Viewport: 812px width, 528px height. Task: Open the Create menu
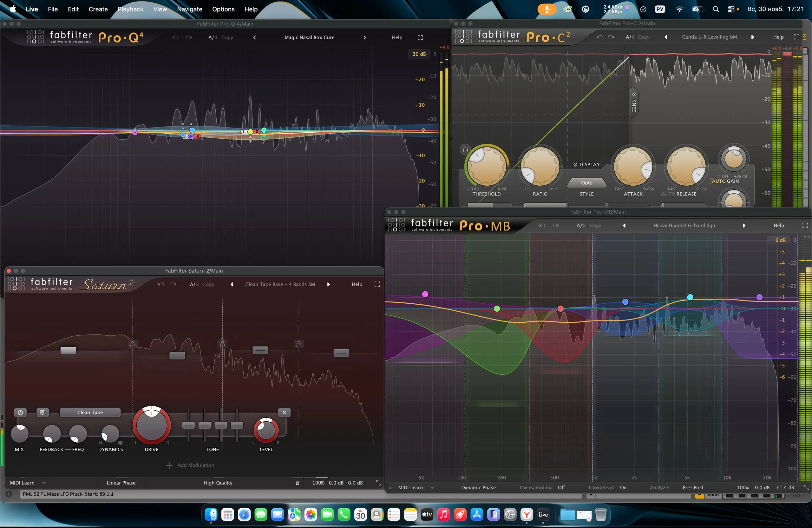tap(98, 9)
